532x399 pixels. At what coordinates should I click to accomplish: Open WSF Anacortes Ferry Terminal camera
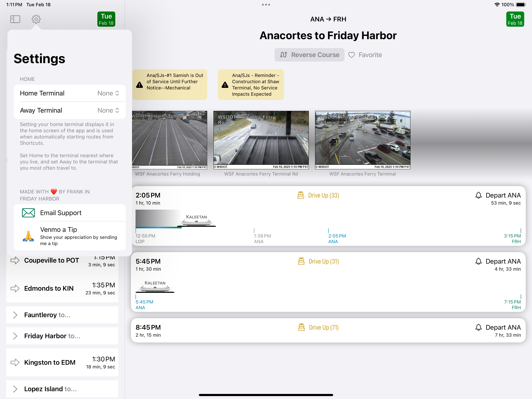(363, 140)
